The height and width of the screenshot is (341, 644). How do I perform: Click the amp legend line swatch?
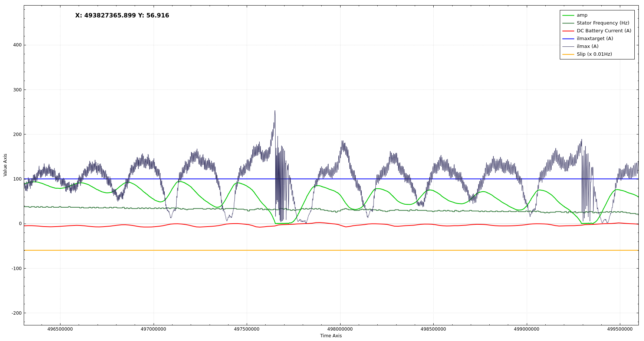[568, 15]
